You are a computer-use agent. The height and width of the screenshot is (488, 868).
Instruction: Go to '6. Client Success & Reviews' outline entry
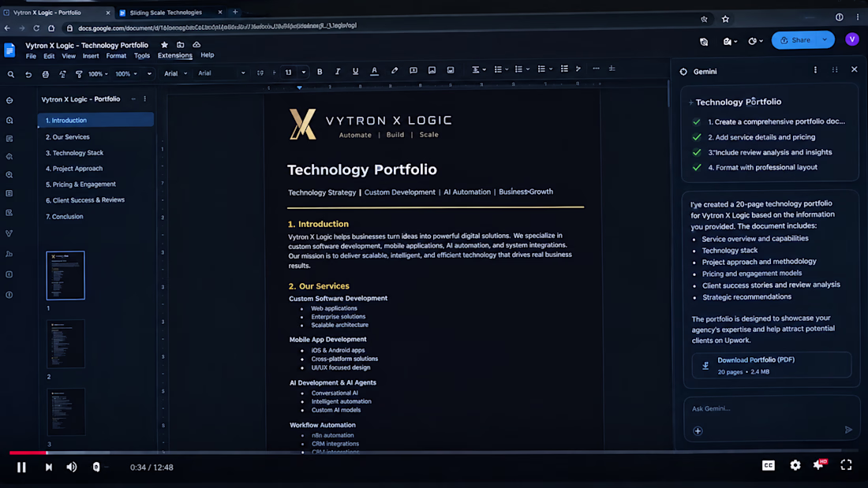click(x=85, y=200)
